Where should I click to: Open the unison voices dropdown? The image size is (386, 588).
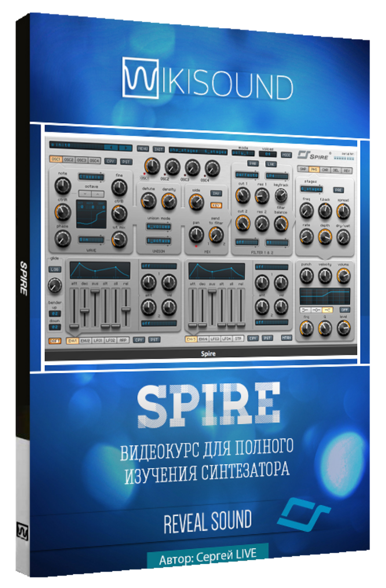pos(159,226)
